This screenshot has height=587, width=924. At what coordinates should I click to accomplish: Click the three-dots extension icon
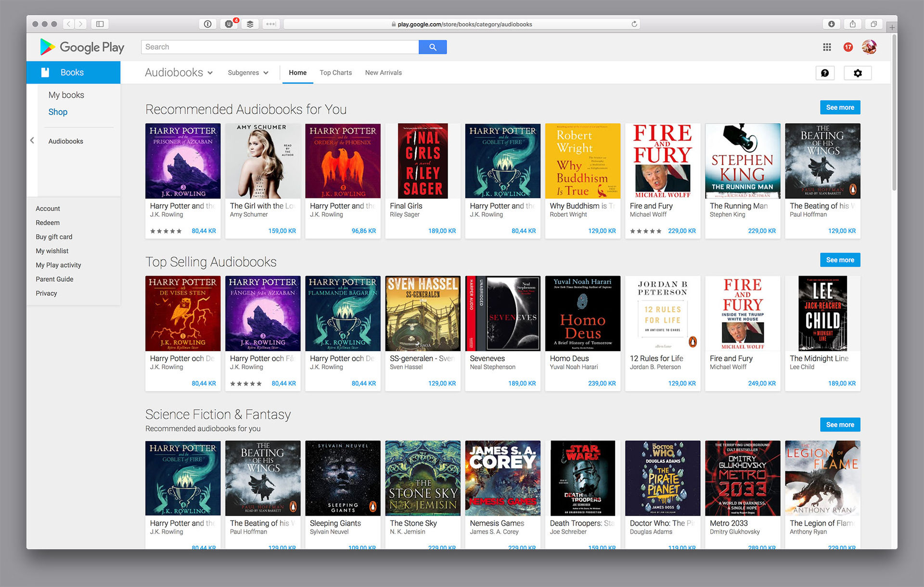pyautogui.click(x=271, y=24)
